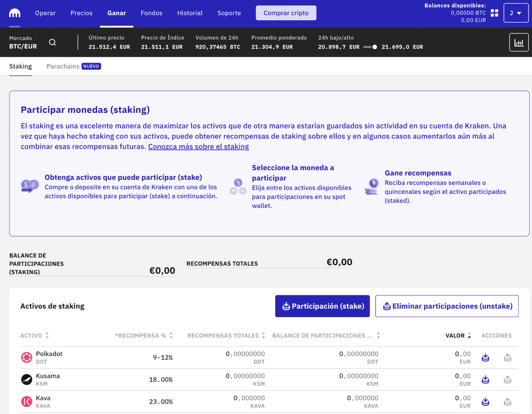Select the Kava asset name
This screenshot has height=414, width=532.
43,398
